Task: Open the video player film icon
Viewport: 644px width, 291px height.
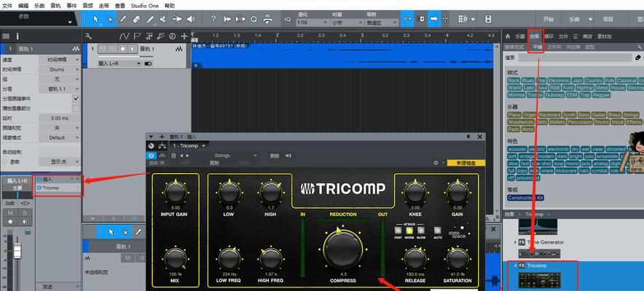Action: [x=488, y=19]
